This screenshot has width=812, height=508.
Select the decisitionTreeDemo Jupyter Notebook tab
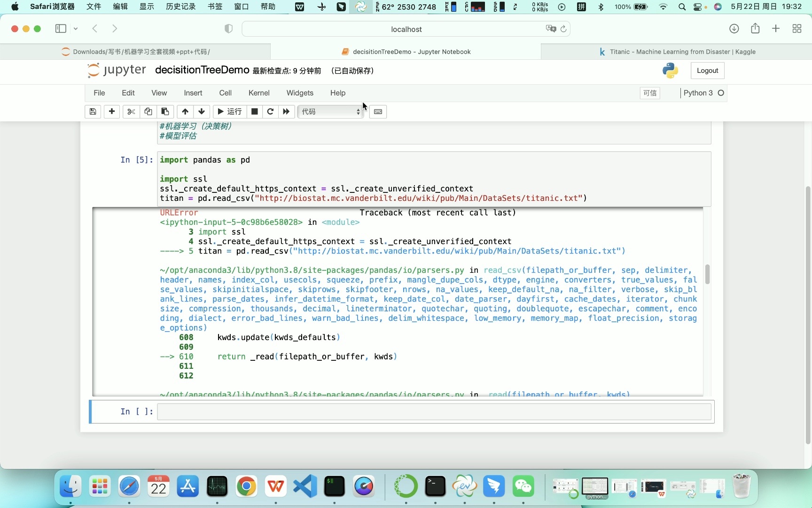(x=406, y=52)
